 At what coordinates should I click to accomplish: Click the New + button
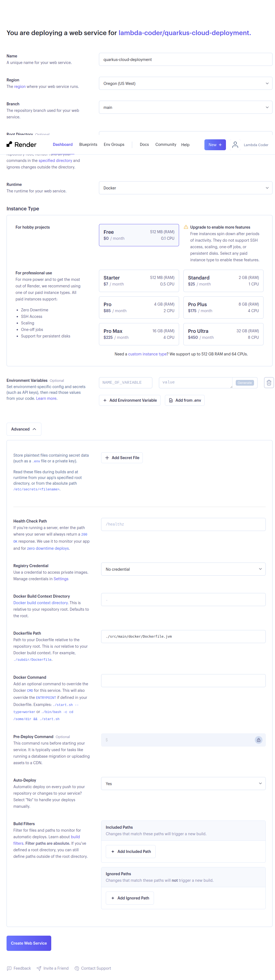coord(215,145)
